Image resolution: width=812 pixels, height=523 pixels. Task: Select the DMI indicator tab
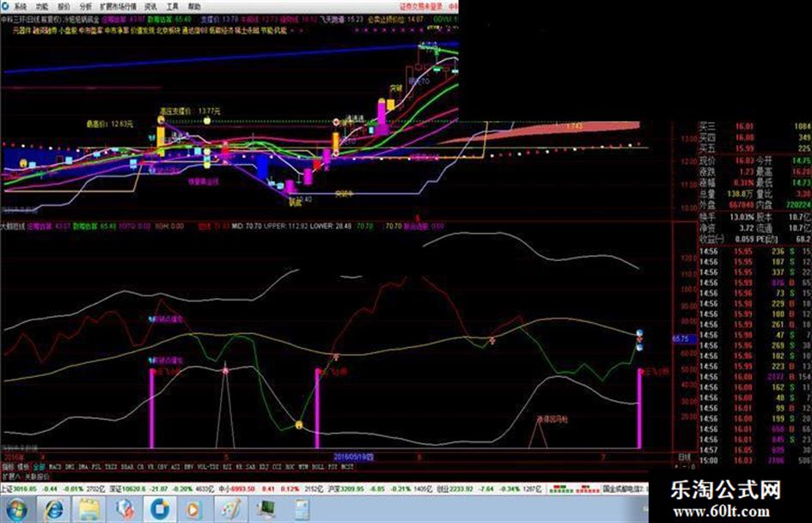tap(70, 466)
